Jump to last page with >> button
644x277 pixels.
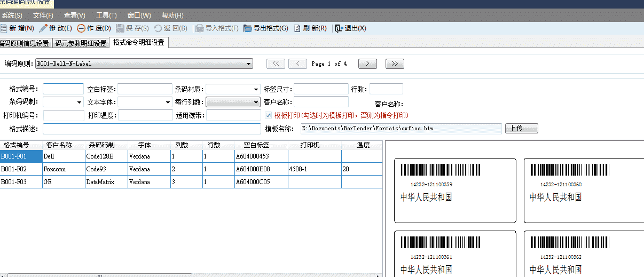(x=395, y=64)
